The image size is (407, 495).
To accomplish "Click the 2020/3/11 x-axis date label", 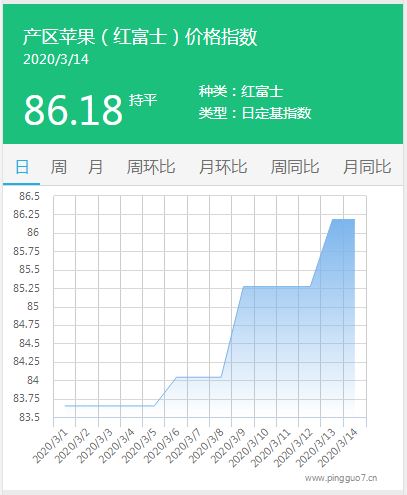I will point(271,448).
